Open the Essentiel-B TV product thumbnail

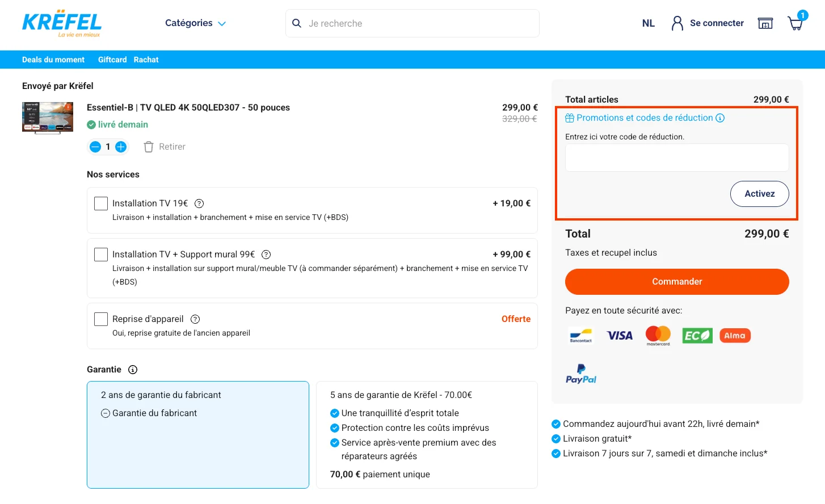pos(48,118)
